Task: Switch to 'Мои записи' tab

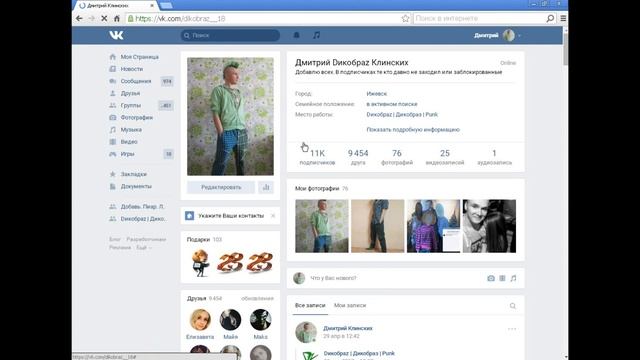Action: coord(350,305)
